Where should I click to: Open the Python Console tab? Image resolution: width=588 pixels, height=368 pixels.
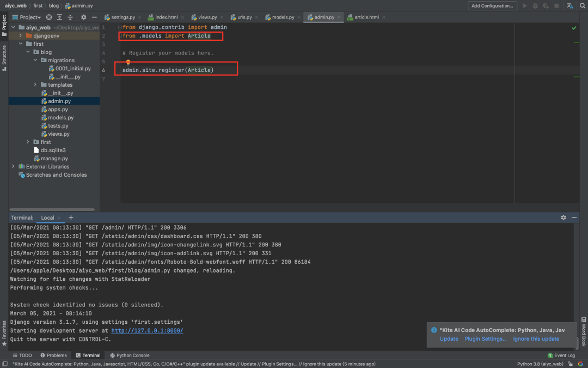(130, 355)
